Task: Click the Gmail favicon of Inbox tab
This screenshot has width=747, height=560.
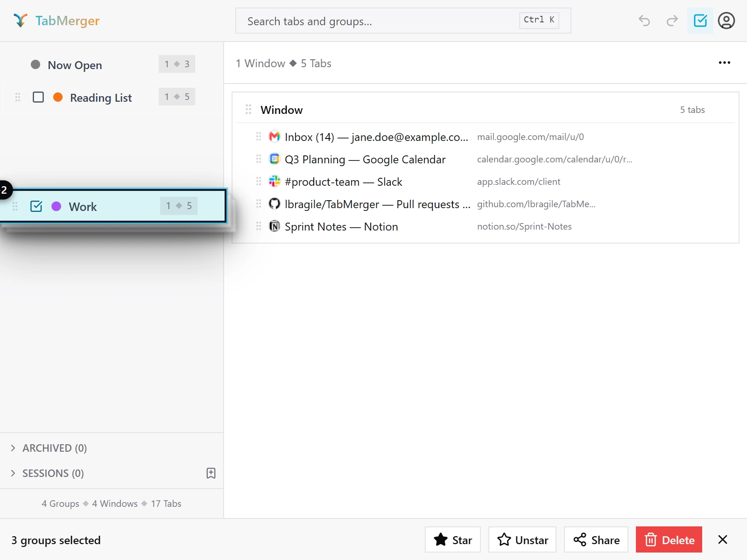Action: click(275, 137)
